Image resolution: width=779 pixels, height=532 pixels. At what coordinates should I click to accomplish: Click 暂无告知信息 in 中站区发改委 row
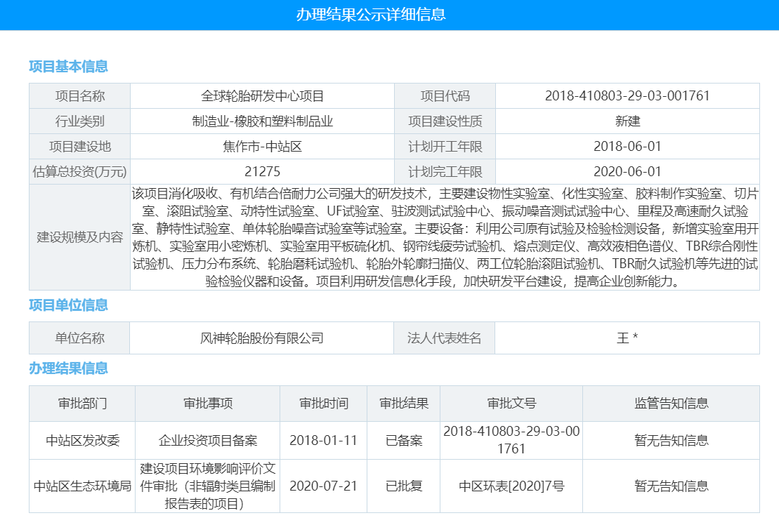pyautogui.click(x=672, y=440)
